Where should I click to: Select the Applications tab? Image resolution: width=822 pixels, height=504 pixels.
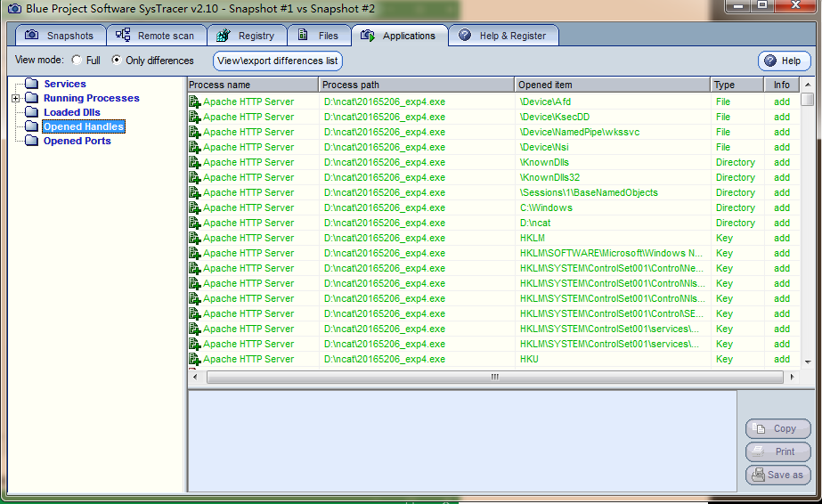(x=400, y=36)
